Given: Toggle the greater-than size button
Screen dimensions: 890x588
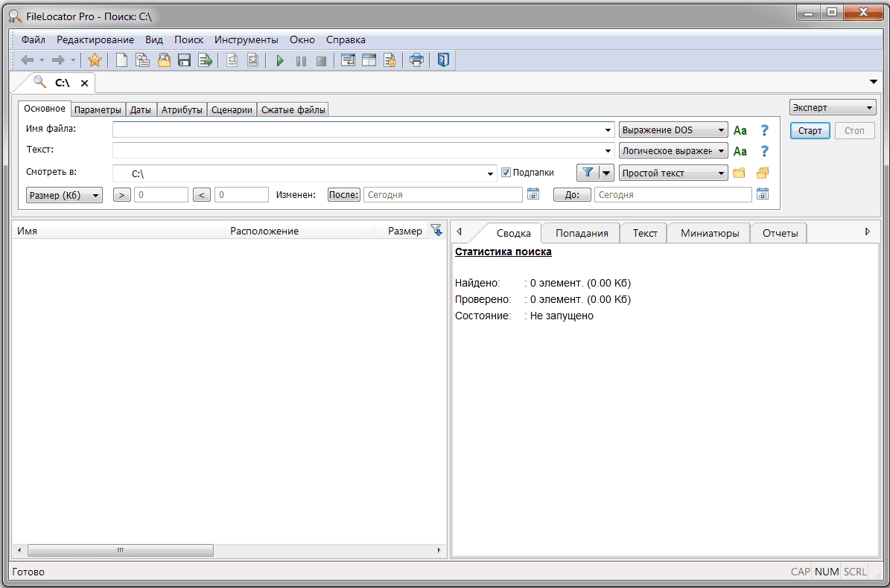Looking at the screenshot, I should [121, 195].
